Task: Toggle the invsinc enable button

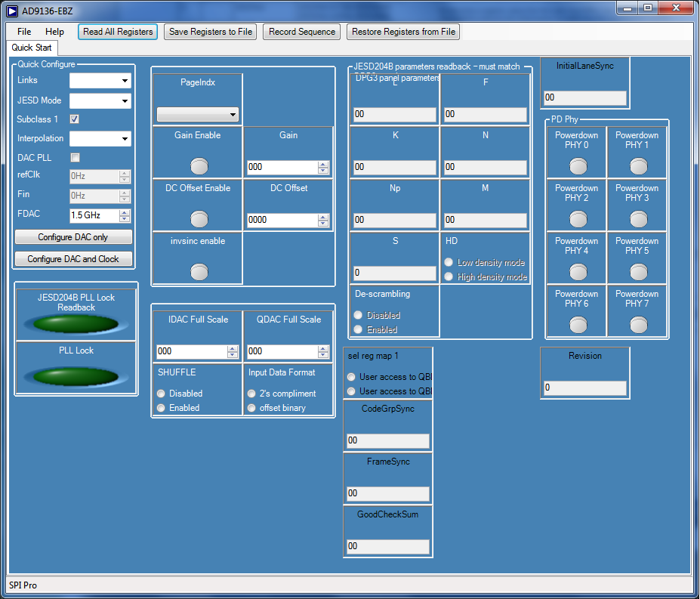Action: point(199,271)
